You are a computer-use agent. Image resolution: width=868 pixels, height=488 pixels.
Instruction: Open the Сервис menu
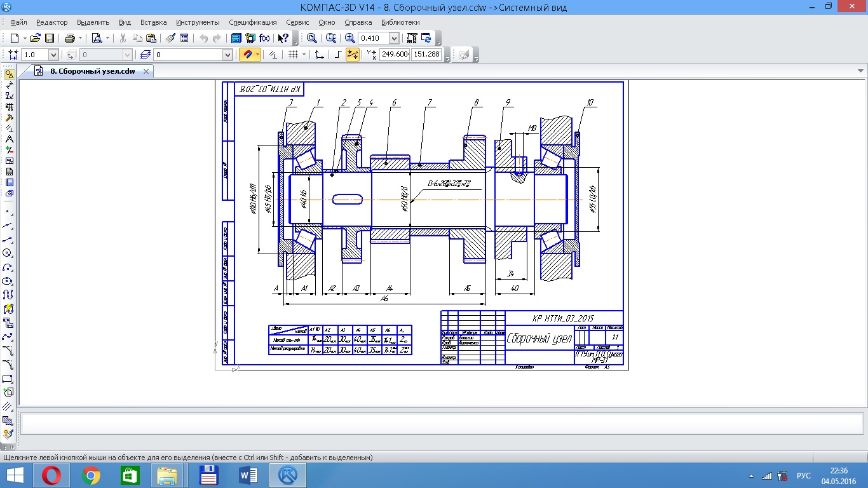[297, 22]
